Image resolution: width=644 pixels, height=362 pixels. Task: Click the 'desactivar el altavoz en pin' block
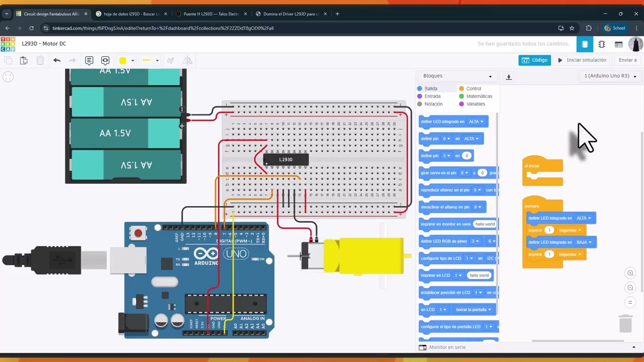(x=452, y=207)
